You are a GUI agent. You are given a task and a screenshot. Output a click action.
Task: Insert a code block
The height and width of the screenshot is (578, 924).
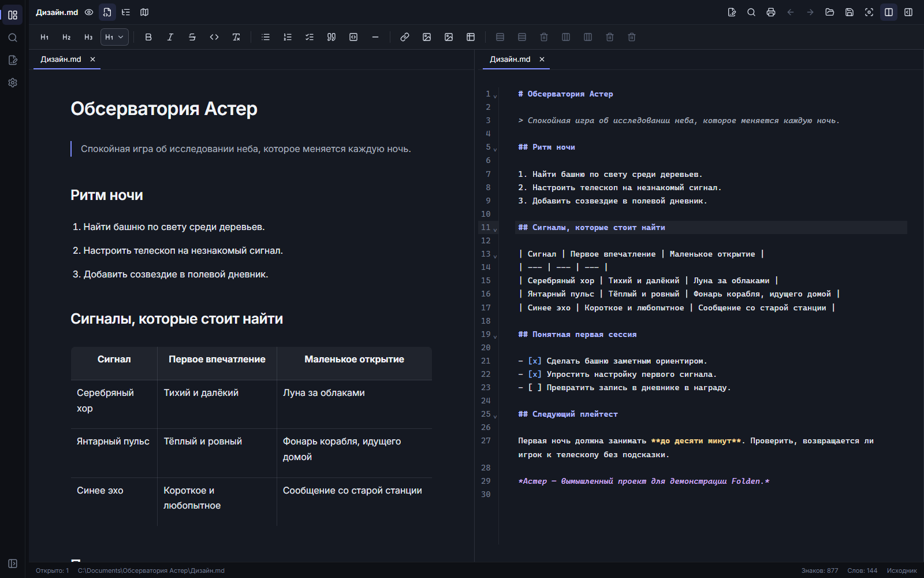coord(353,37)
